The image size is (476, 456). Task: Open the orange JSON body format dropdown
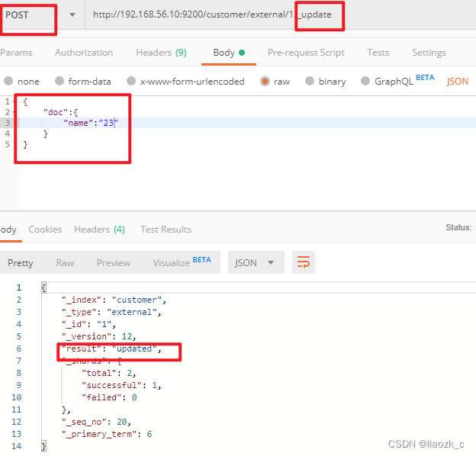pos(457,82)
